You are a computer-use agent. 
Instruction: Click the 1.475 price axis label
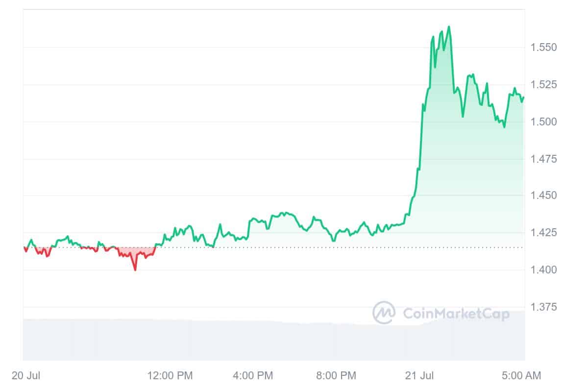(x=544, y=159)
